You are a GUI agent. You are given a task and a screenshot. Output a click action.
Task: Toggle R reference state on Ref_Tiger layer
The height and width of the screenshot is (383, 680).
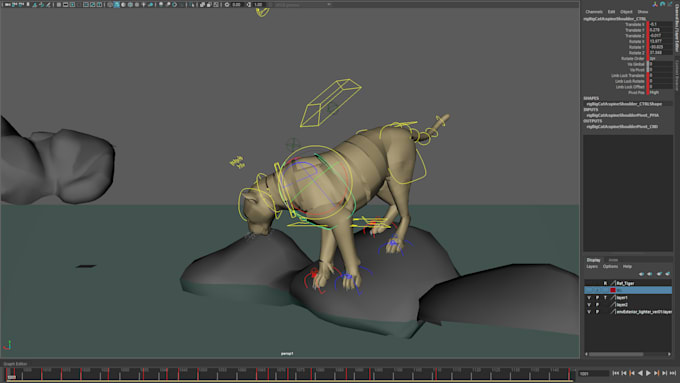click(x=605, y=283)
